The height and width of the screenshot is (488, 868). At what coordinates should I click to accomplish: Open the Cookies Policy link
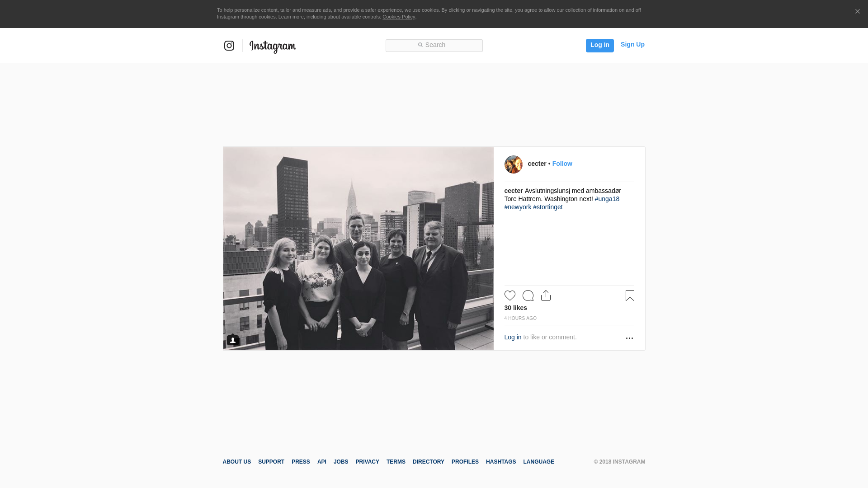point(398,17)
